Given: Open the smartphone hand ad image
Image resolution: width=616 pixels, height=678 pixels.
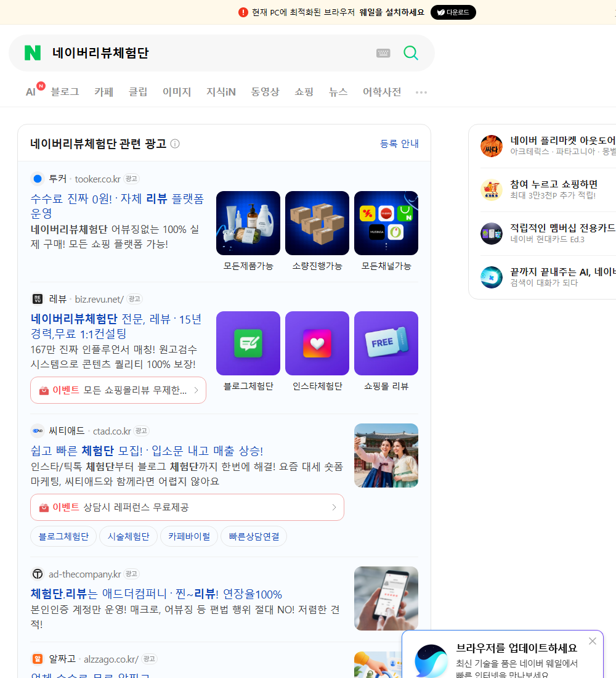Looking at the screenshot, I should click(x=386, y=598).
